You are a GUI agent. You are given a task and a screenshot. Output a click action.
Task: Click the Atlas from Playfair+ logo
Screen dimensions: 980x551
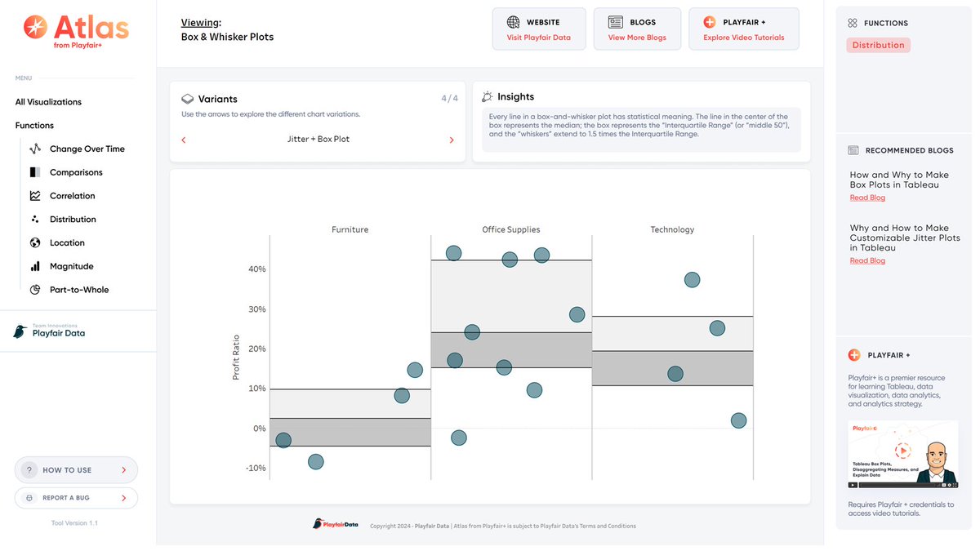pyautogui.click(x=77, y=33)
